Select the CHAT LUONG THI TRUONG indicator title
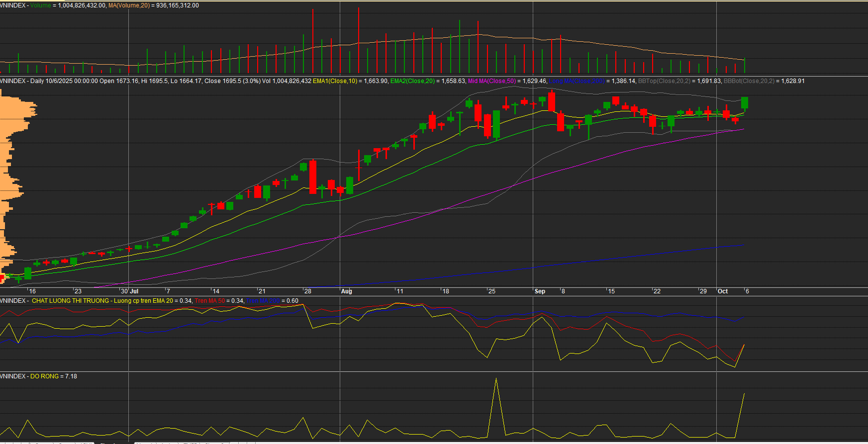Screen dimensions: 868x444 70,301
